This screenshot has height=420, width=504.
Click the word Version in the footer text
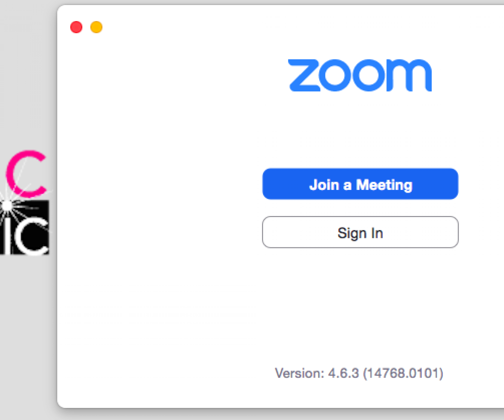(x=299, y=373)
